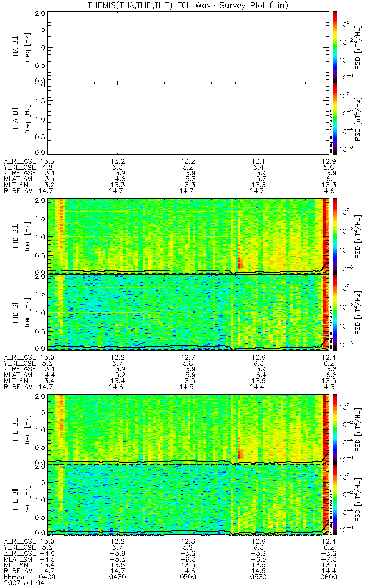368x588 pixels.
Task: Click the red burst near 0520 in THE B⊥
Action: [240, 453]
